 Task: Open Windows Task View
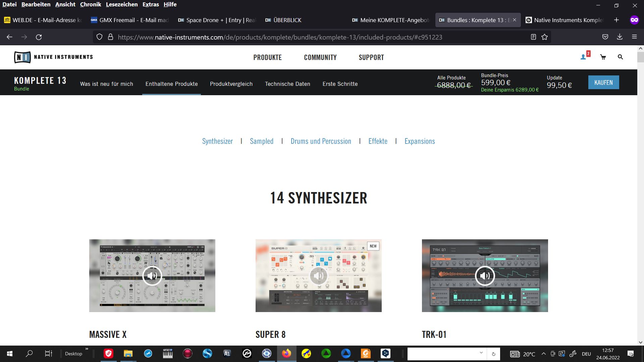click(49, 354)
